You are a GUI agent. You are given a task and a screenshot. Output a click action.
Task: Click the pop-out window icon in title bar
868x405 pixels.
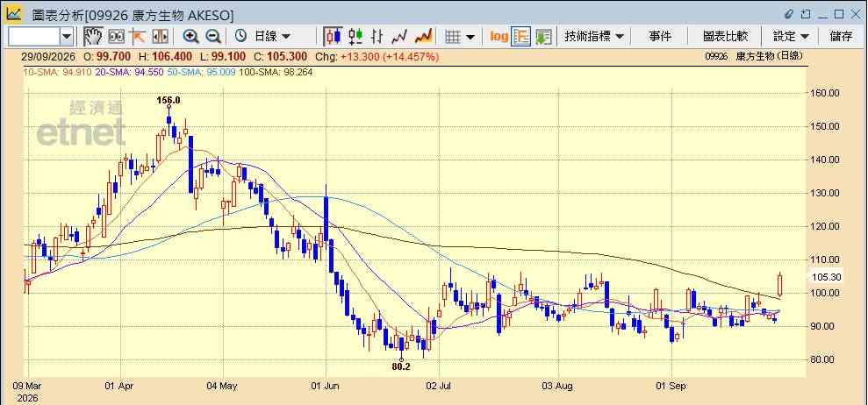806,14
